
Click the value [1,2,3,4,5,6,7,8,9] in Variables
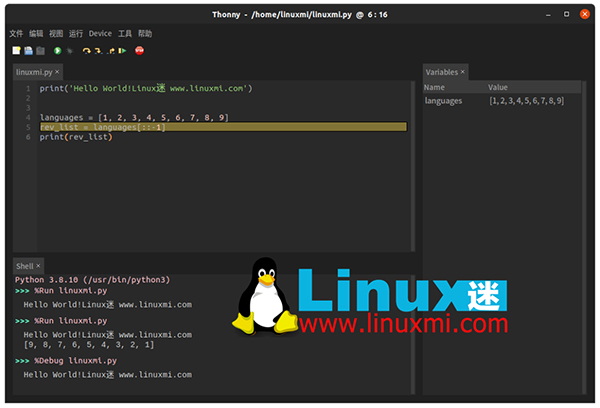[527, 101]
